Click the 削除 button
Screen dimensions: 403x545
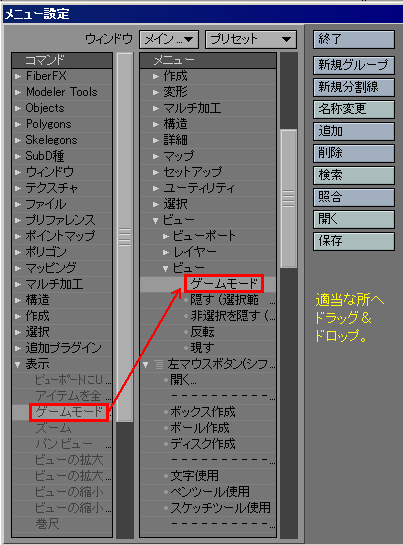(x=354, y=153)
